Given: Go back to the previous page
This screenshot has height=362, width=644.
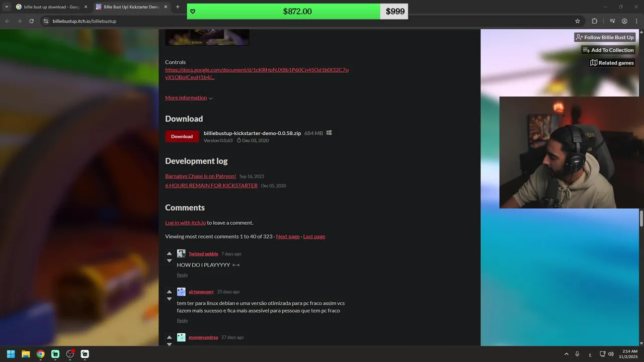Looking at the screenshot, I should (x=7, y=21).
